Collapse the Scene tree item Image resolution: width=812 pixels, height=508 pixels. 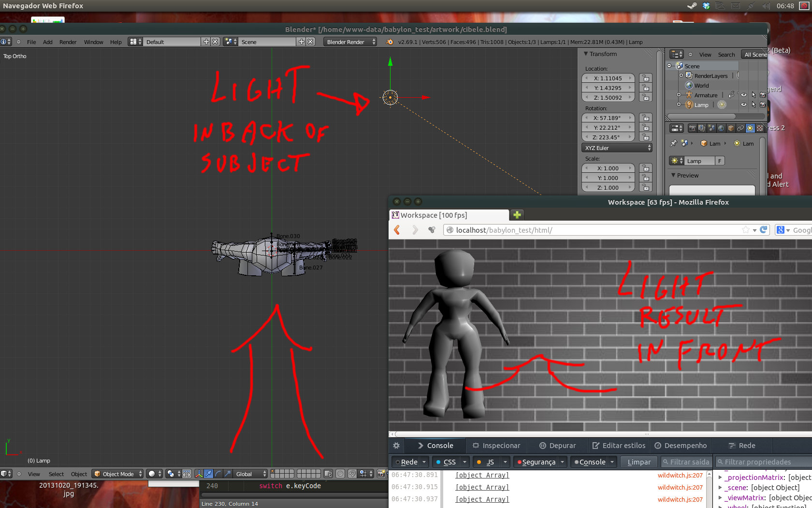pyautogui.click(x=669, y=66)
